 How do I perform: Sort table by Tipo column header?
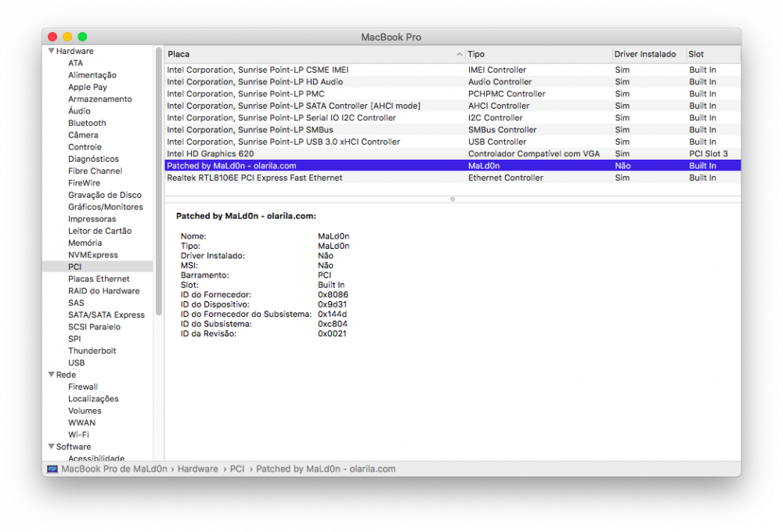(x=537, y=55)
